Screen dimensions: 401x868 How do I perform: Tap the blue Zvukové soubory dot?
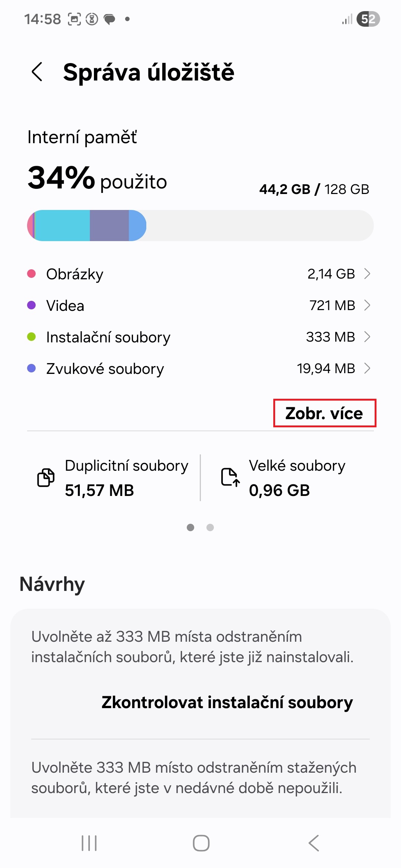point(32,368)
